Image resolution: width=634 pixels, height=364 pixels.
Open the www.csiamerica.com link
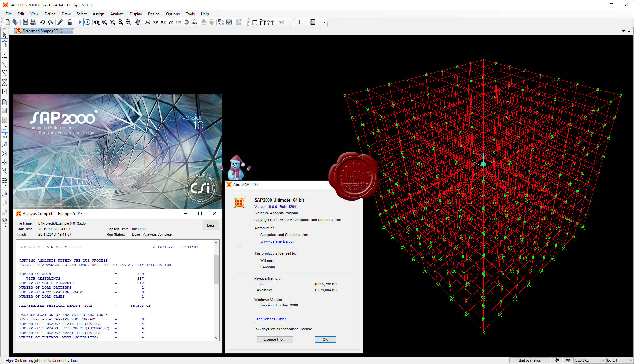278,241
